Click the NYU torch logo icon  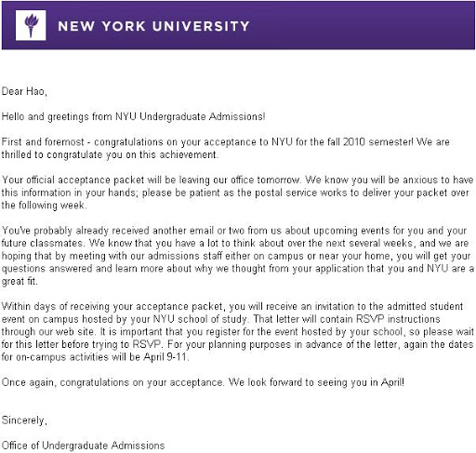coord(31,25)
